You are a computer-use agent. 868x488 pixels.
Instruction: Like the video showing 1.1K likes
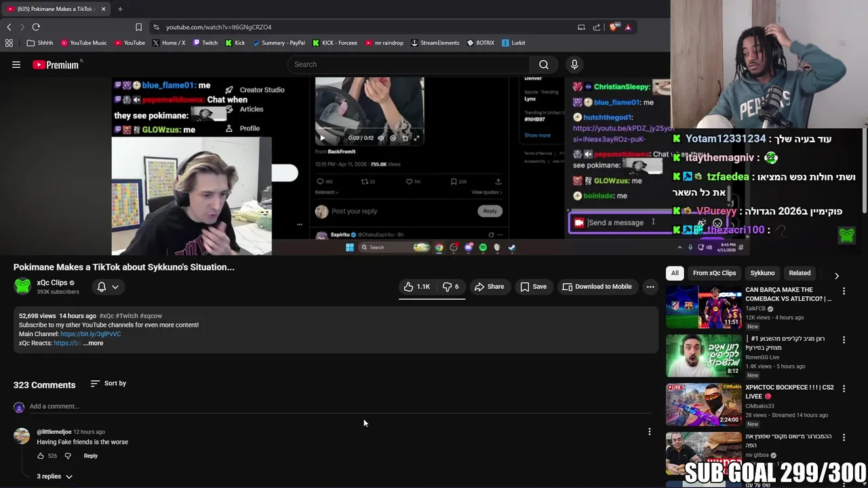click(417, 287)
